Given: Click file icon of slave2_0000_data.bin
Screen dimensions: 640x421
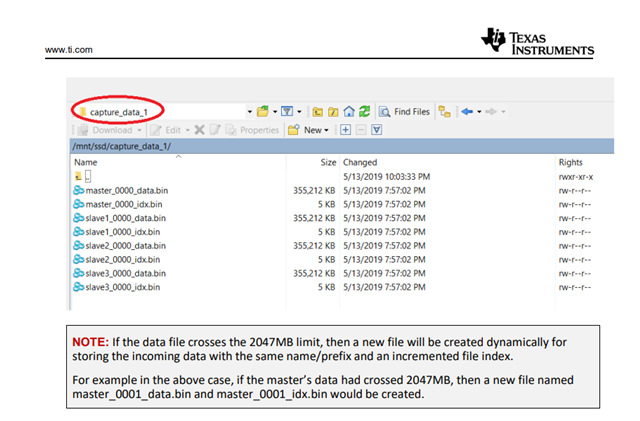Looking at the screenshot, I should 78,246.
